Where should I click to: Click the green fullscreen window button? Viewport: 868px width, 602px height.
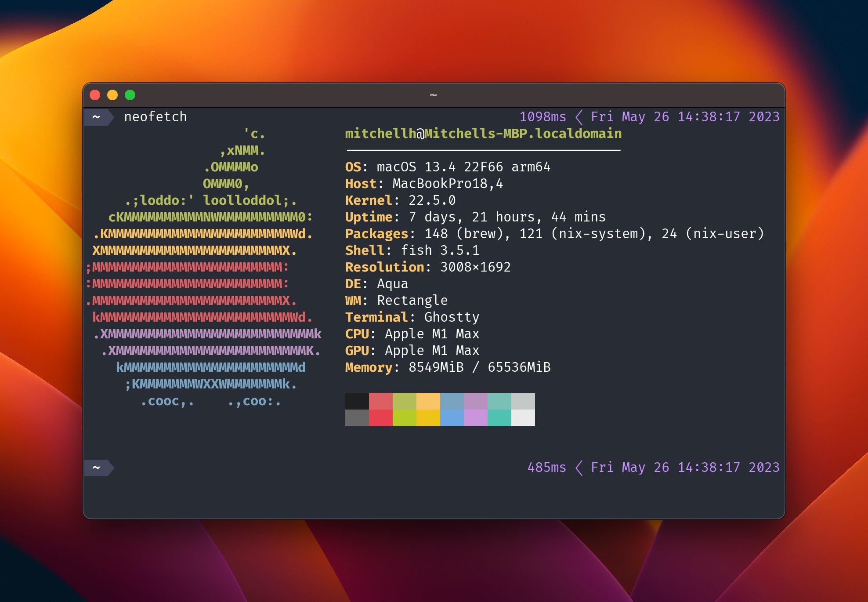click(x=130, y=95)
